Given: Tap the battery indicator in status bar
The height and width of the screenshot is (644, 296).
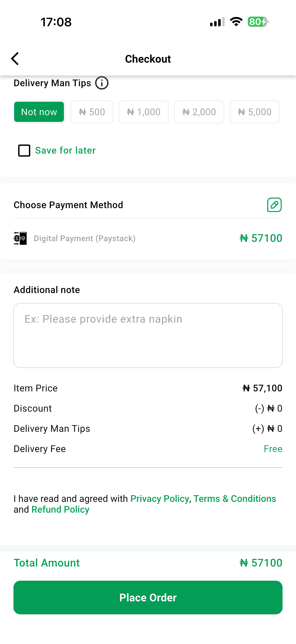Looking at the screenshot, I should pos(258,22).
